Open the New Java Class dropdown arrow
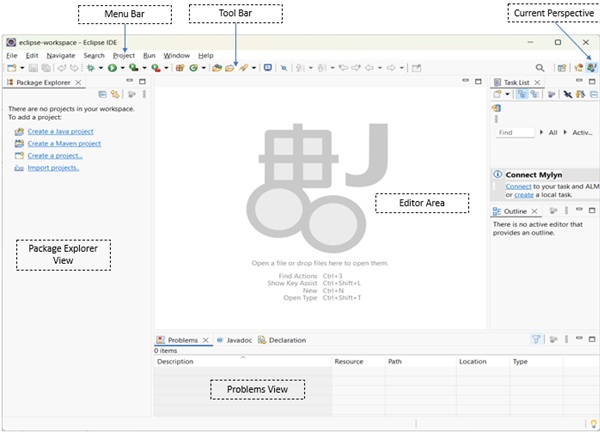The height and width of the screenshot is (433, 600). pos(204,68)
